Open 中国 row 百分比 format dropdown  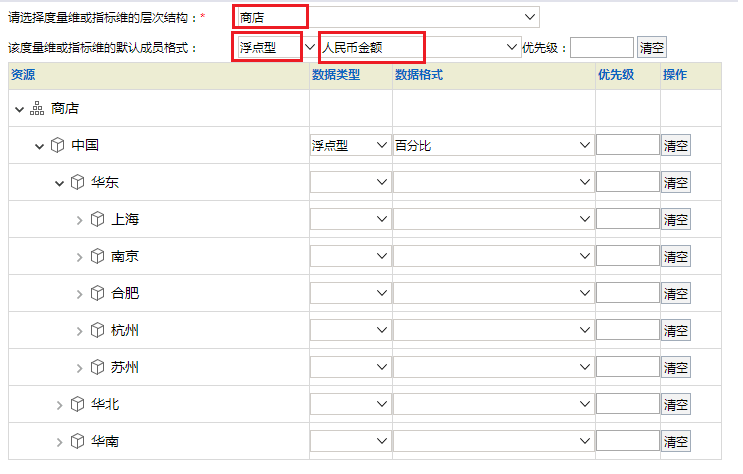coord(493,145)
